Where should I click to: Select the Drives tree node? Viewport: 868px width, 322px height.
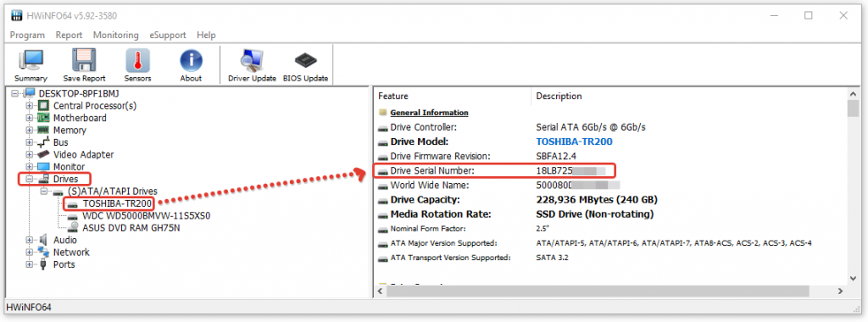pos(65,179)
